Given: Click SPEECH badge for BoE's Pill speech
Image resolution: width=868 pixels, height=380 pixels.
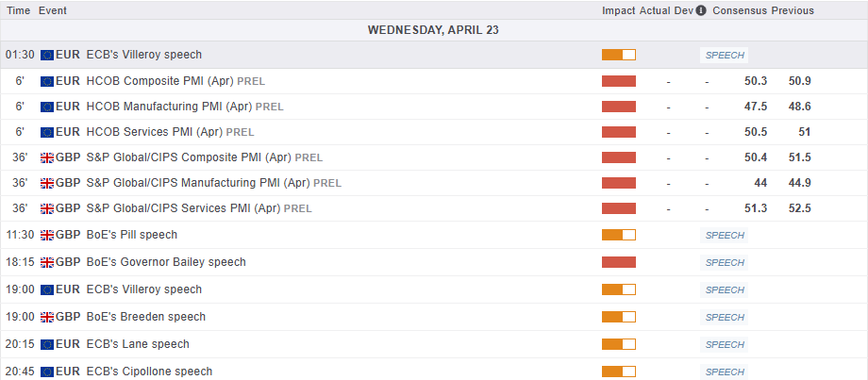Looking at the screenshot, I should 725,235.
